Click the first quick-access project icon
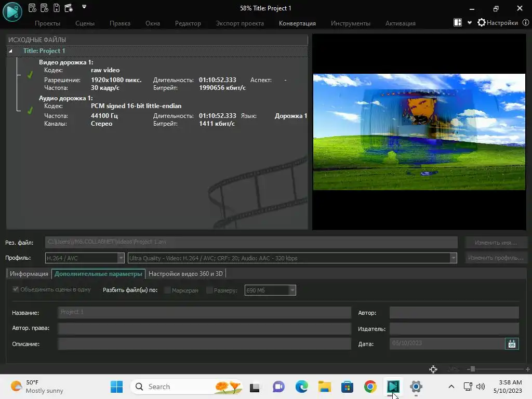 coord(32,7)
